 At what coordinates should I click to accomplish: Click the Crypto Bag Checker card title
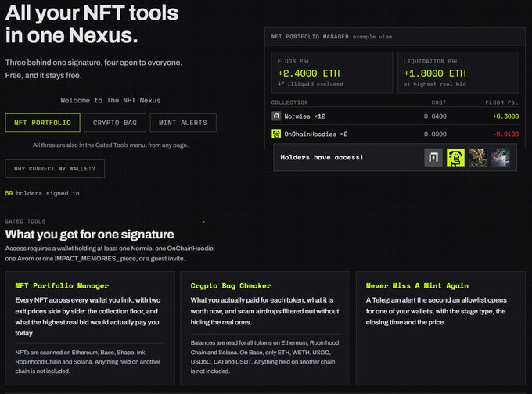click(x=231, y=286)
